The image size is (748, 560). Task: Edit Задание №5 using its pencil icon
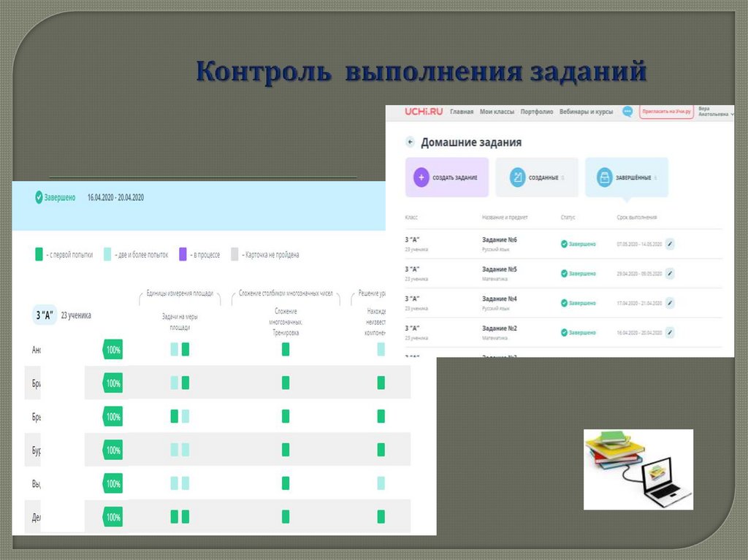670,273
